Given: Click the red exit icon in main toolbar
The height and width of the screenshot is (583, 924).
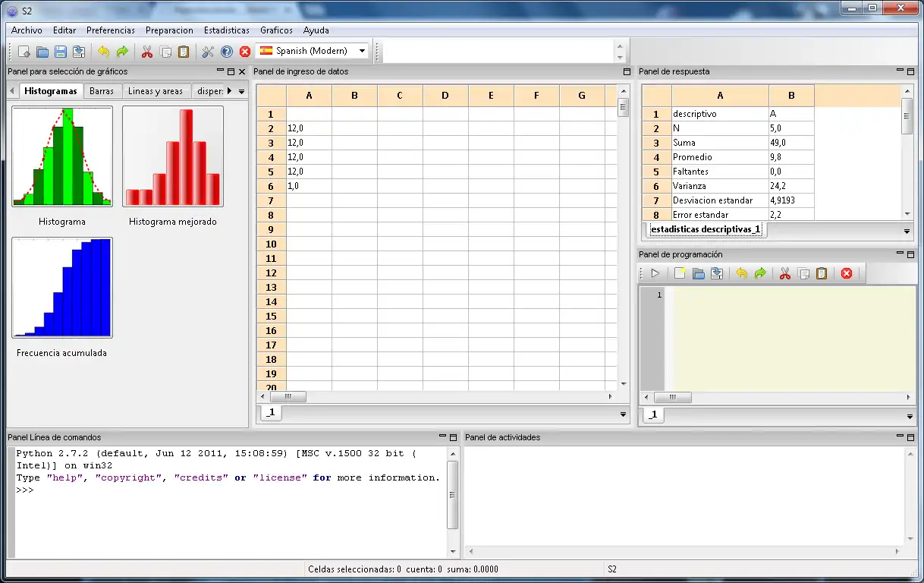Looking at the screenshot, I should 245,52.
